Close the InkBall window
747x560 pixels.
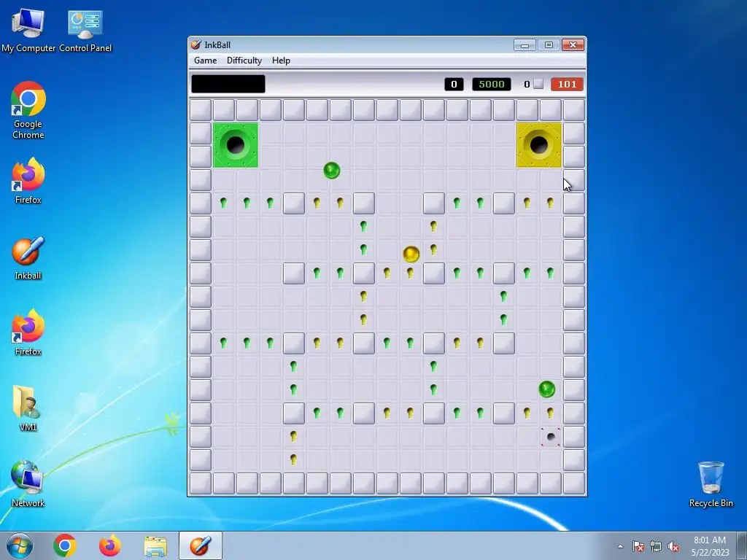[x=573, y=44]
